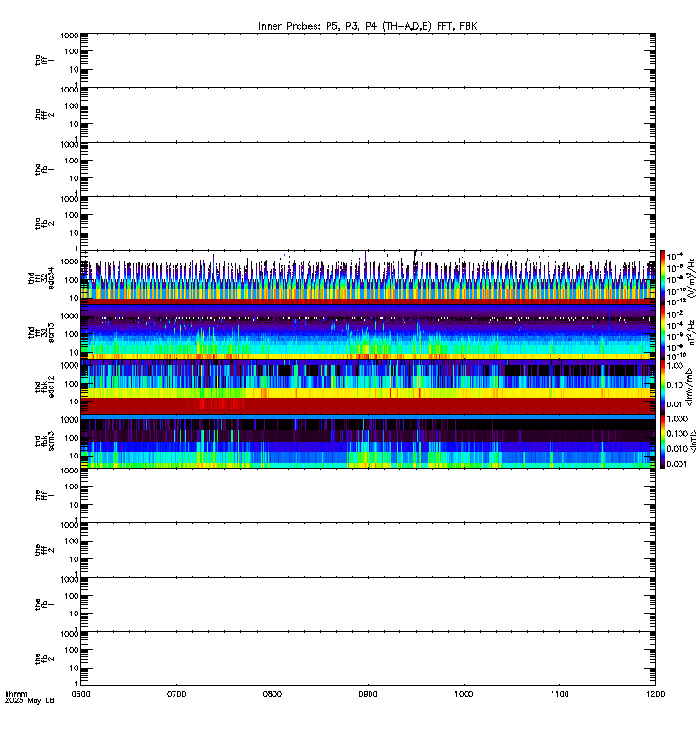Click the nT²/Hz color bar for scm3 FFT
The height and width of the screenshot is (747, 700).
click(663, 332)
